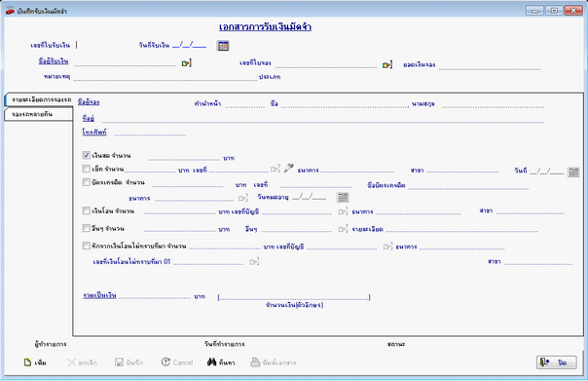Click the ชื่อผู้จอง link label
This screenshot has width=588, height=381.
[89, 102]
